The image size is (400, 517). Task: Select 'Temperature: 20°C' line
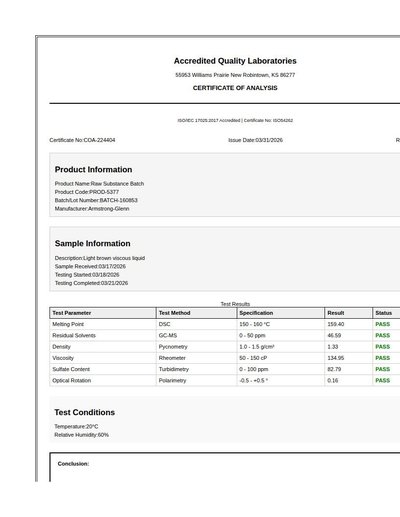point(76,427)
